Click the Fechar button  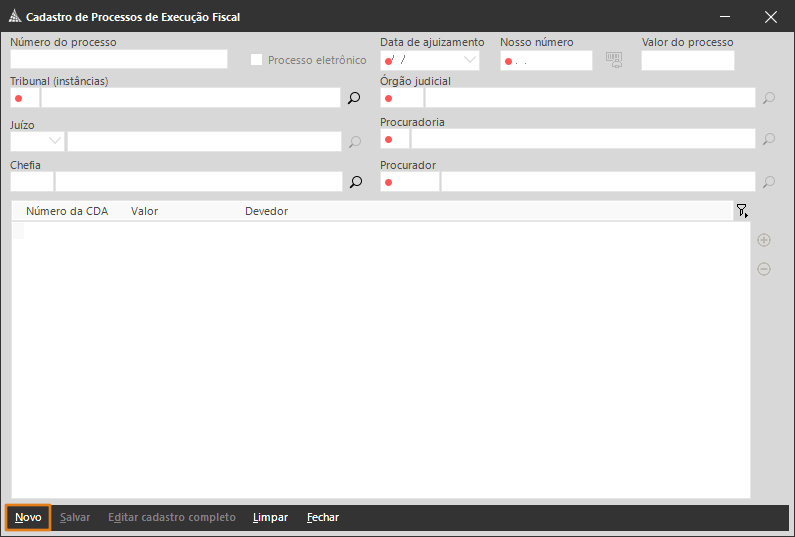pyautogui.click(x=322, y=518)
